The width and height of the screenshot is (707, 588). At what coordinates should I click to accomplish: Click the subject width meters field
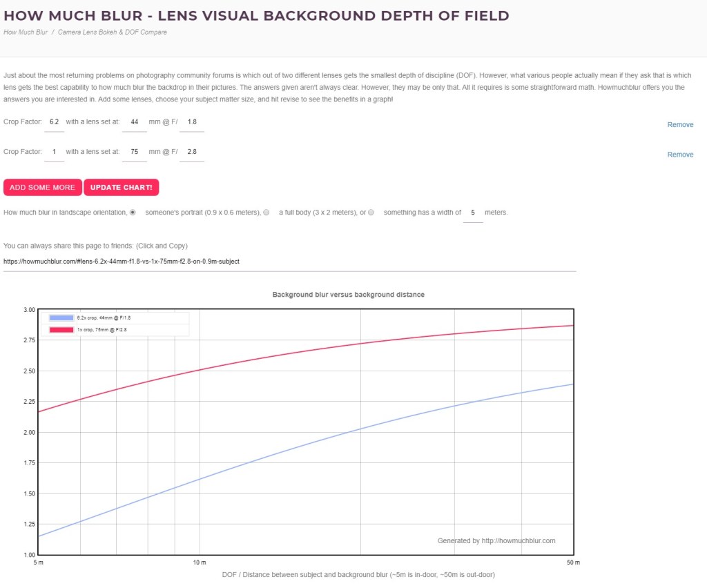[473, 213]
